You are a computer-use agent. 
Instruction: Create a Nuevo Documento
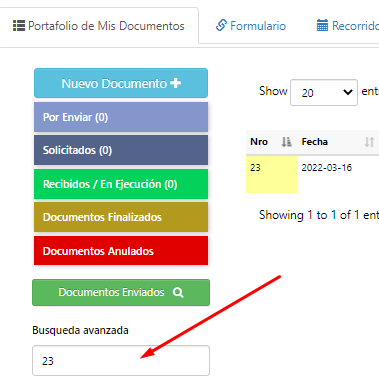coord(121,83)
